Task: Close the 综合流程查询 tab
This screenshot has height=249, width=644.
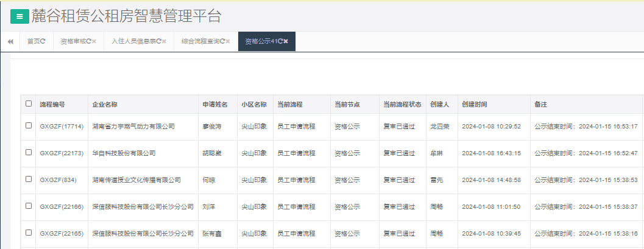Action: point(227,41)
